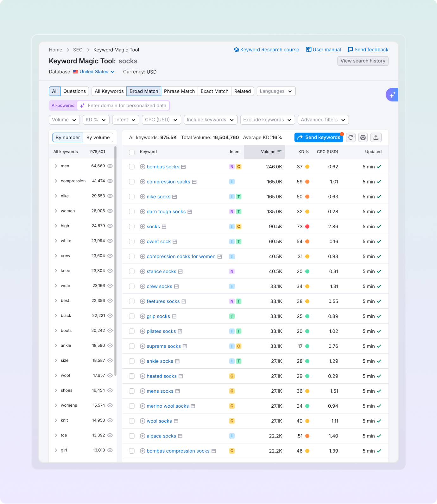Check the owlet sock row checkbox
This screenshot has height=504, width=437.
coord(132,242)
